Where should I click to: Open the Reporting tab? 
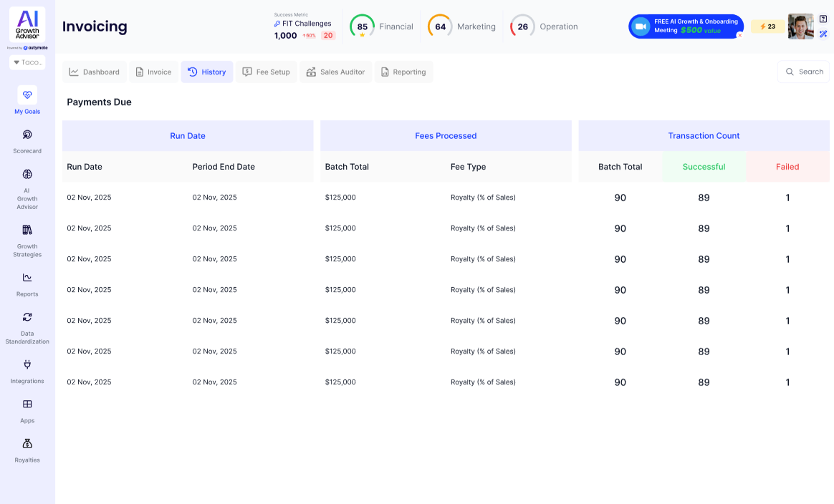(x=403, y=72)
